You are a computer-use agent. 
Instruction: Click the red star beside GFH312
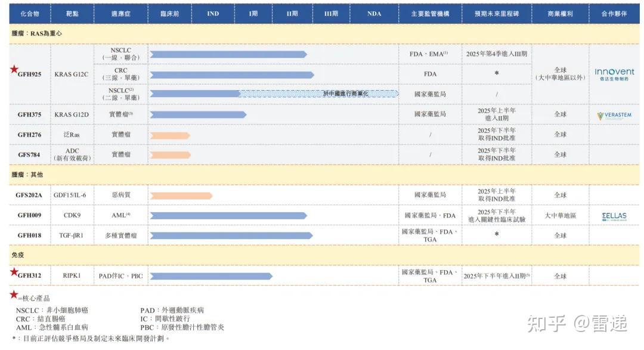pyautogui.click(x=13, y=271)
